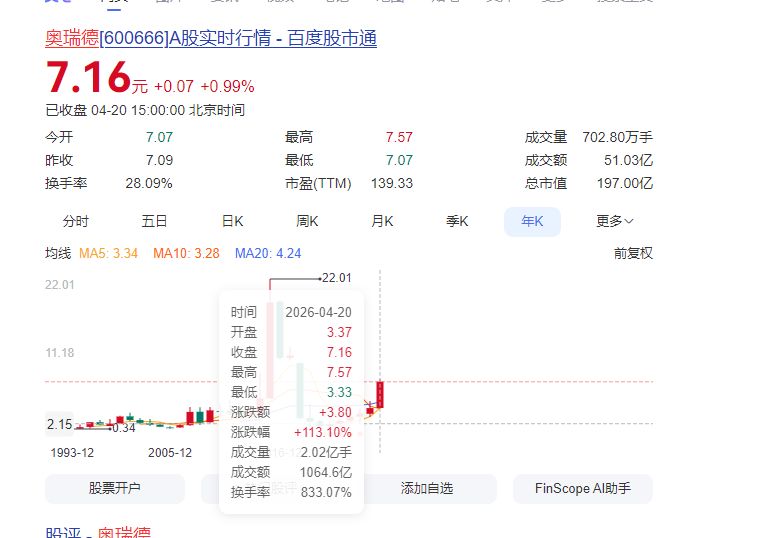Select the 季K chart tab
Viewport: 762px width, 538px height.
coord(457,221)
